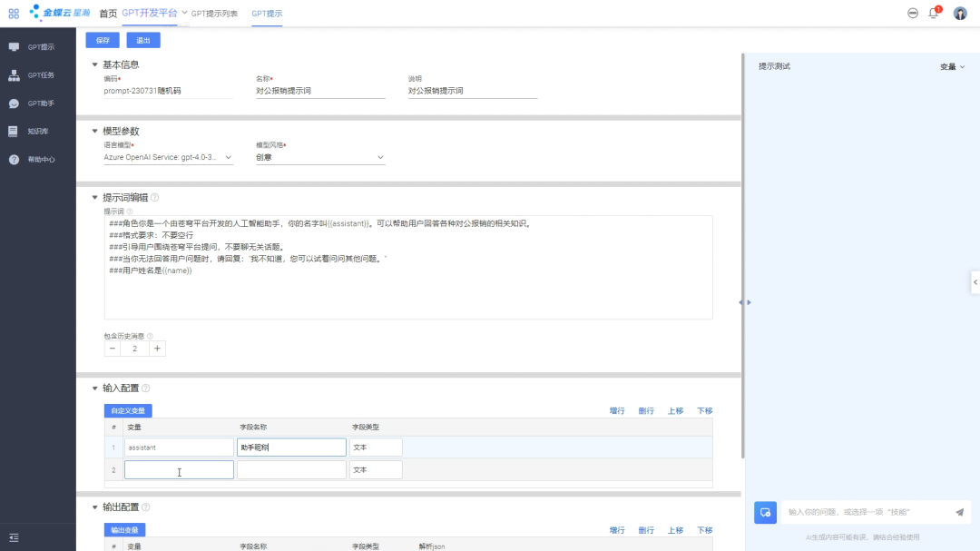
Task: Open the 模型风格 dropdown
Action: click(x=320, y=158)
